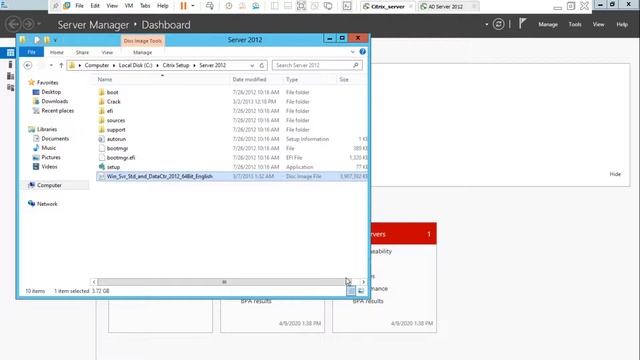Switch to the AD Server 2012 VM tab
Image resolution: width=640 pixels, height=360 pixels.
coord(445,7)
